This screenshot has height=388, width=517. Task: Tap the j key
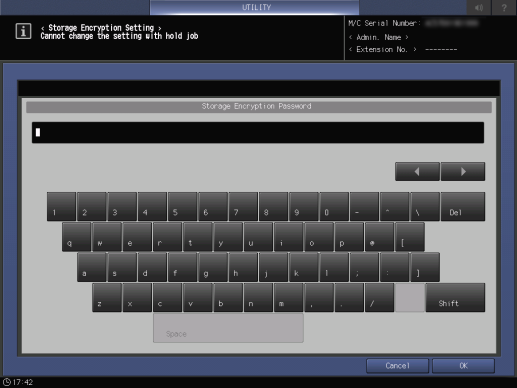click(x=274, y=267)
